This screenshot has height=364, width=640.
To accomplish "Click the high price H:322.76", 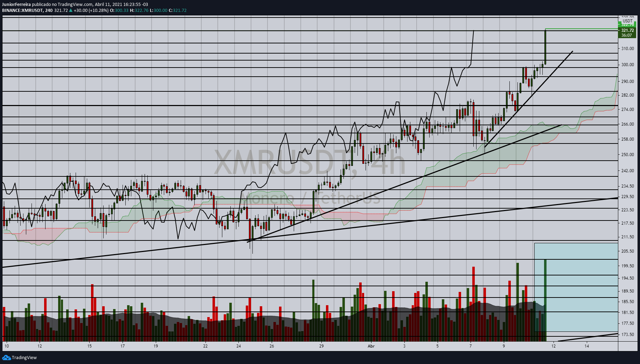I will 139,10.
